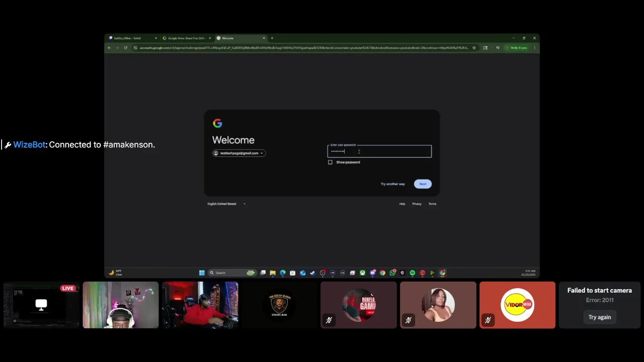Click the browser Back arrow
Viewport: 644px width, 362px height.
pos(109,48)
